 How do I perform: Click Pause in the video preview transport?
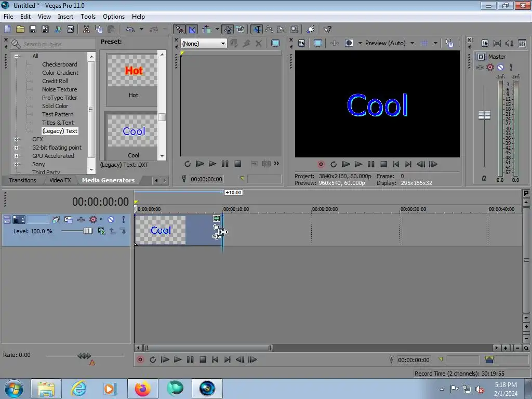point(371,164)
